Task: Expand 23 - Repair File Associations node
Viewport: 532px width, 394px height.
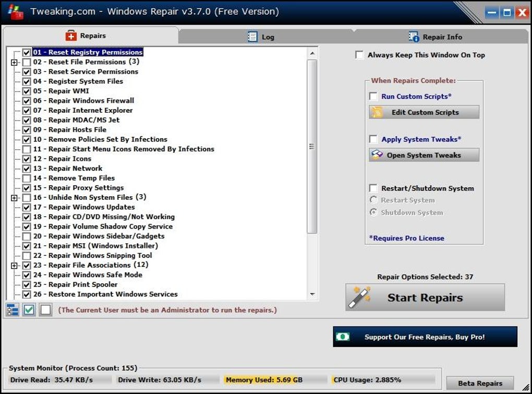Action: pyautogui.click(x=14, y=266)
